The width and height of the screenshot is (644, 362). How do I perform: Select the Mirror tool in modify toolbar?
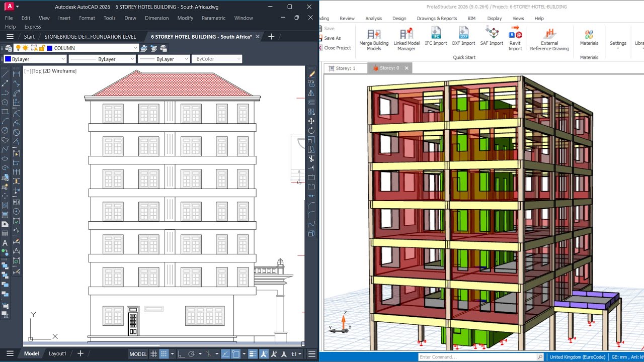click(311, 93)
